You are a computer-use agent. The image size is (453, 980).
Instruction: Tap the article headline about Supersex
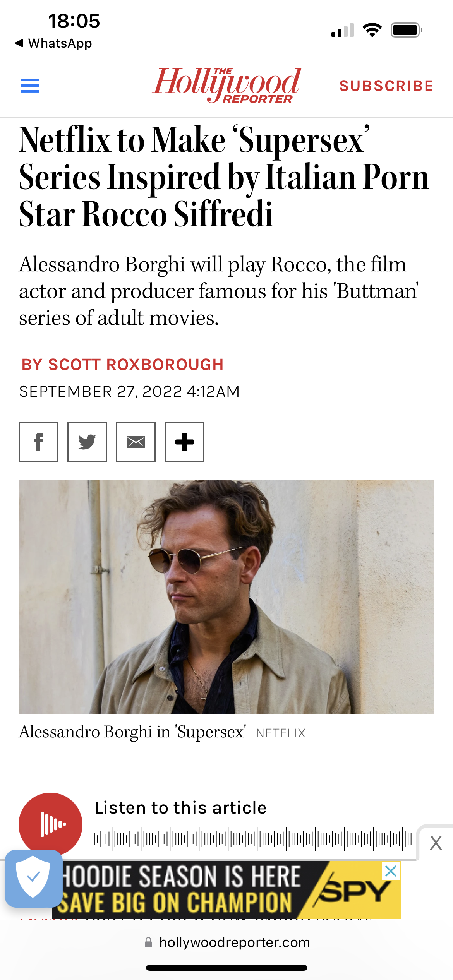click(x=224, y=177)
